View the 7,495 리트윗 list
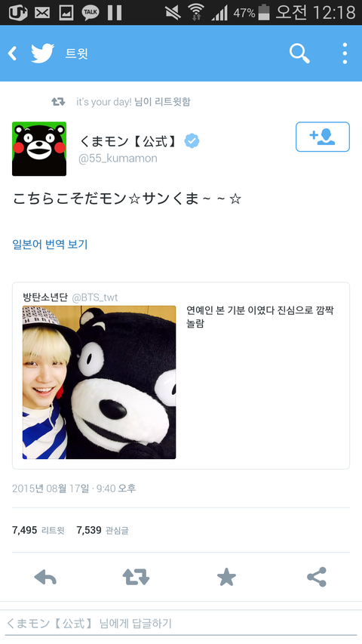This screenshot has height=644, width=362. coord(38,530)
